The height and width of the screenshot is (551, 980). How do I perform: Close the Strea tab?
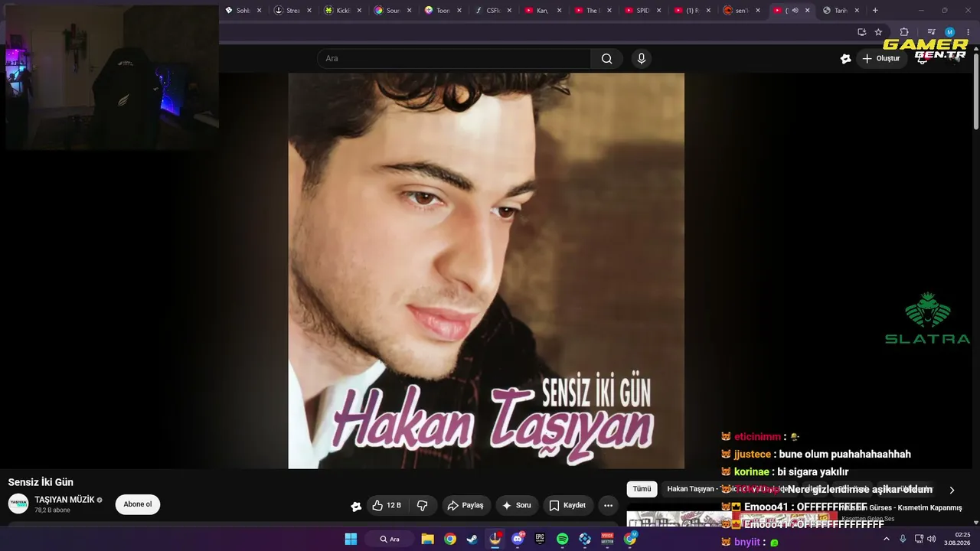click(x=309, y=11)
